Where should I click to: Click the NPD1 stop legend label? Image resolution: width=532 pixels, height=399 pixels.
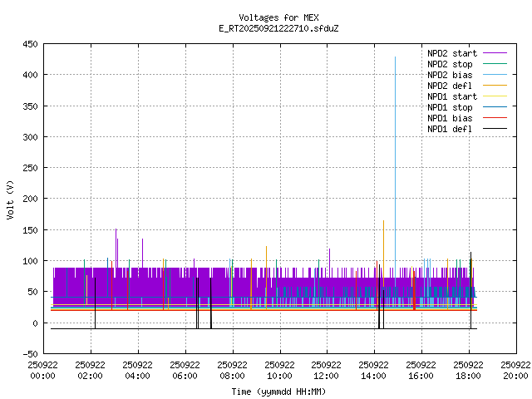click(x=450, y=106)
